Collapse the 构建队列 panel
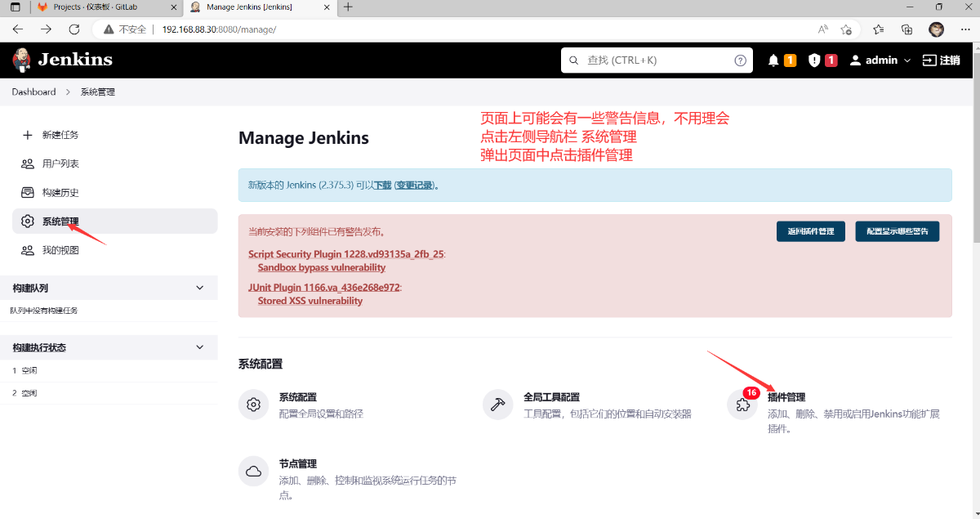The image size is (980, 519). point(201,288)
